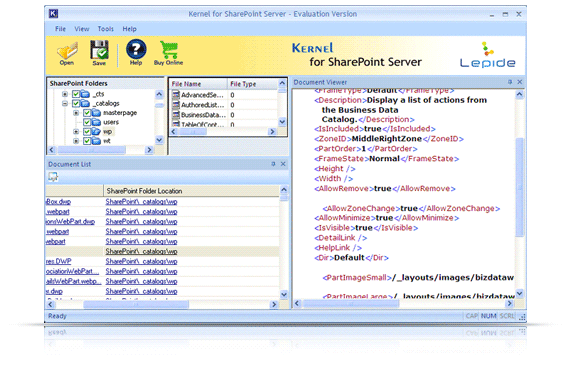Click the masterpage folder icon
The height and width of the screenshot is (366, 570).
coord(96,113)
